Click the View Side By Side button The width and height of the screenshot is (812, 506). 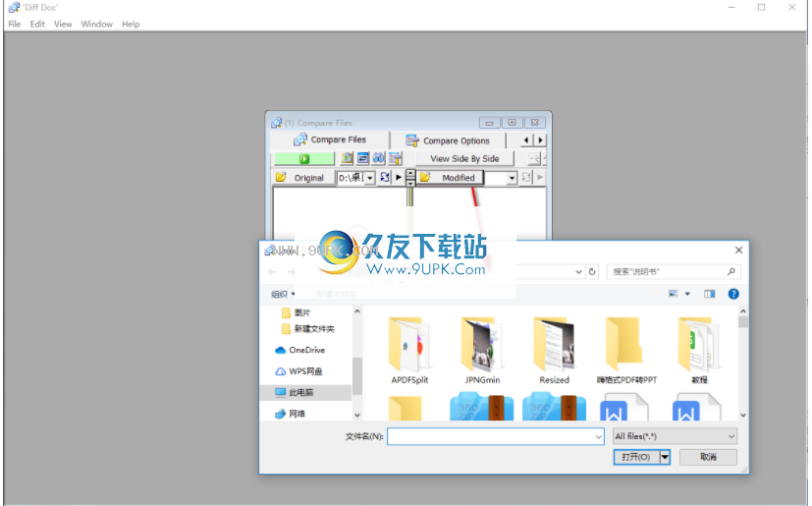(464, 158)
